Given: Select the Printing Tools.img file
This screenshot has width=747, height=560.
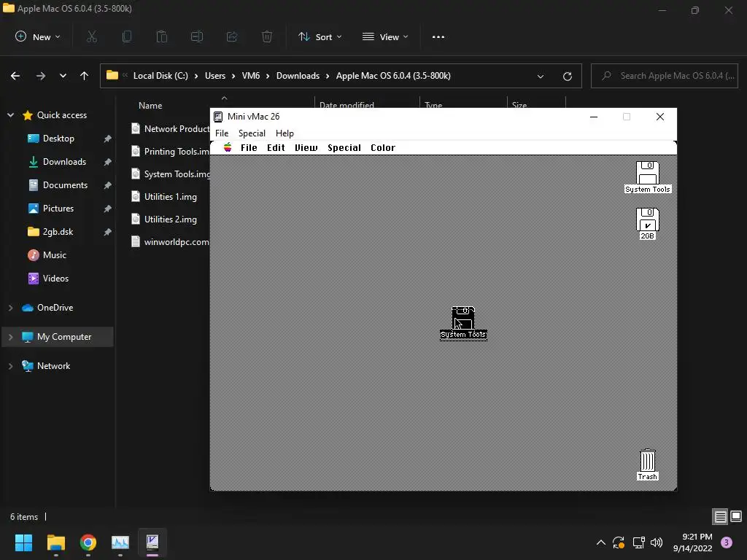Looking at the screenshot, I should [170, 152].
